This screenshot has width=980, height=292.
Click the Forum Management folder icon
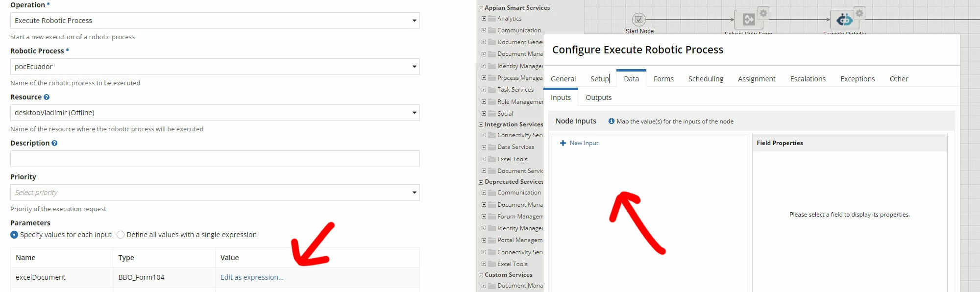click(492, 216)
